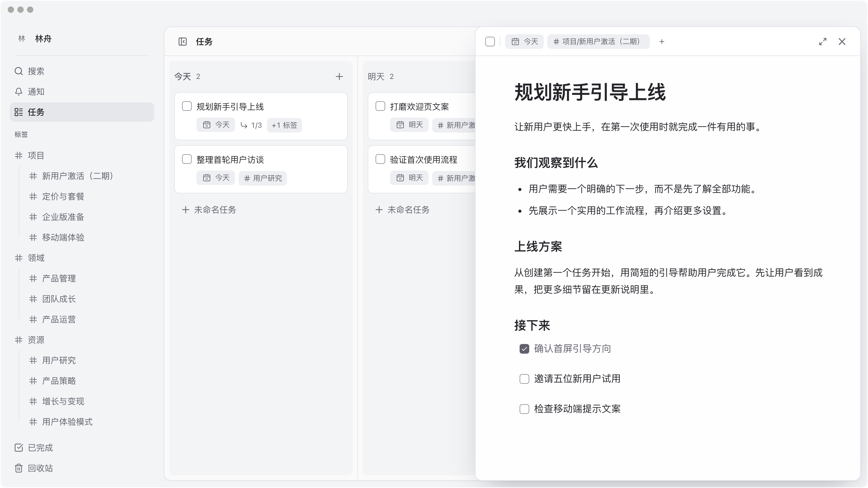Viewport: 868px width, 488px height.
Task: Click the 上线方案 heading in the note
Action: click(x=538, y=246)
